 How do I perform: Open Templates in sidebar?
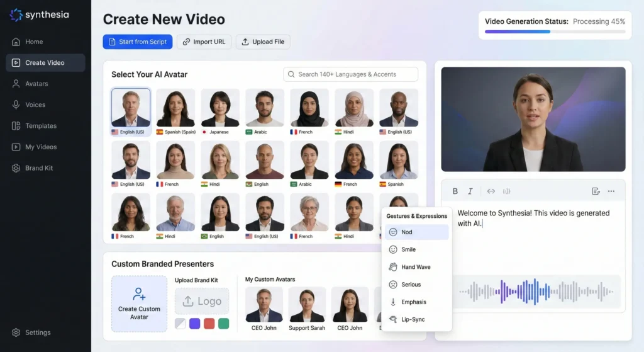45,125
